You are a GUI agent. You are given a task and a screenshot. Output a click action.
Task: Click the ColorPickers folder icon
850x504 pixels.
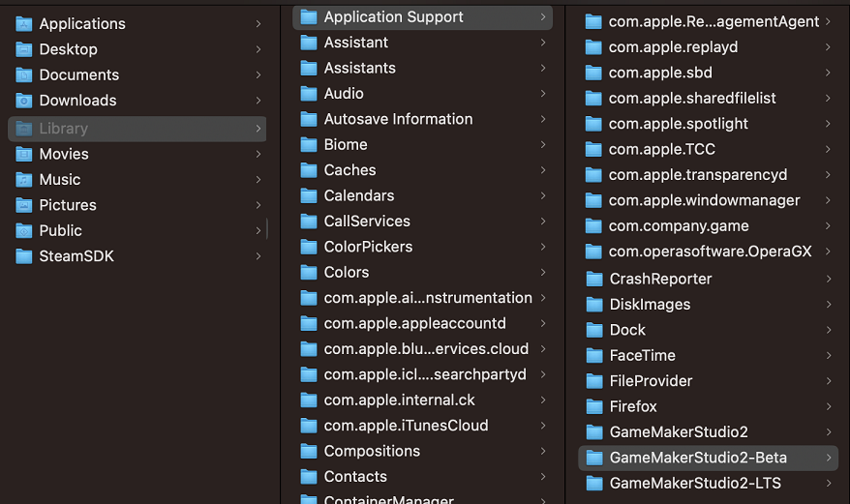point(309,247)
